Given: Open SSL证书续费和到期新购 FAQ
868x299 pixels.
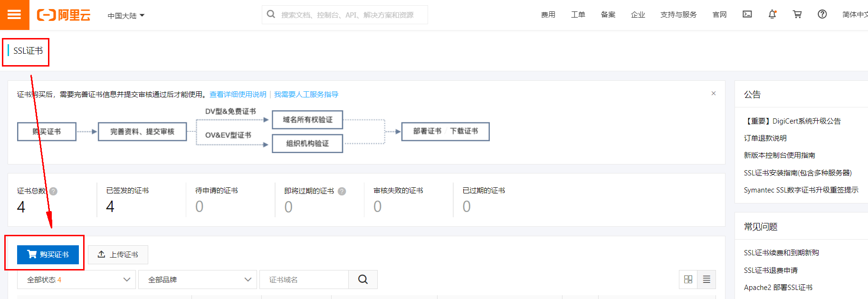Looking at the screenshot, I should [781, 253].
